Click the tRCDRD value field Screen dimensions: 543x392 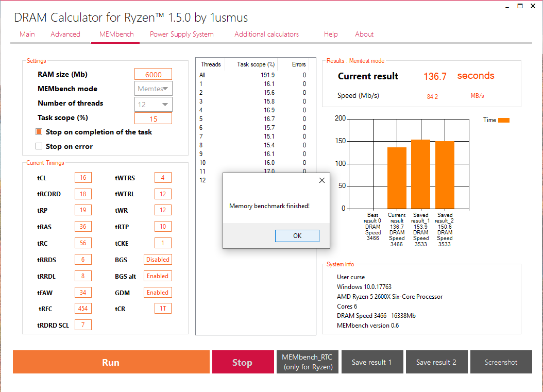(83, 194)
